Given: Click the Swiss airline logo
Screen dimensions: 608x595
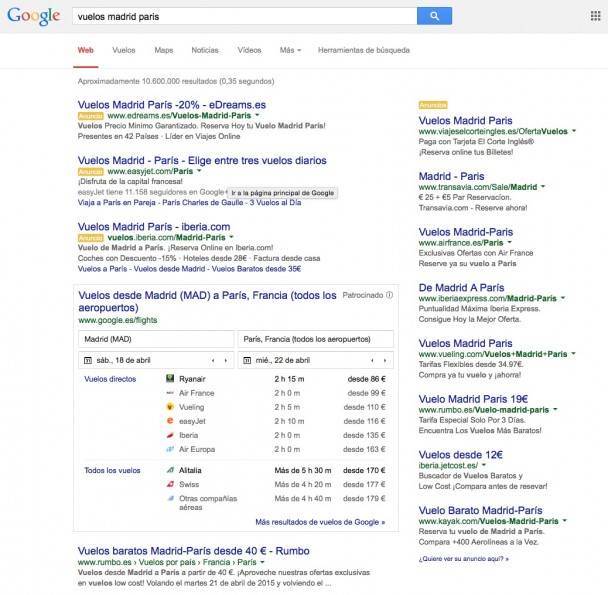Looking at the screenshot, I should 170,484.
